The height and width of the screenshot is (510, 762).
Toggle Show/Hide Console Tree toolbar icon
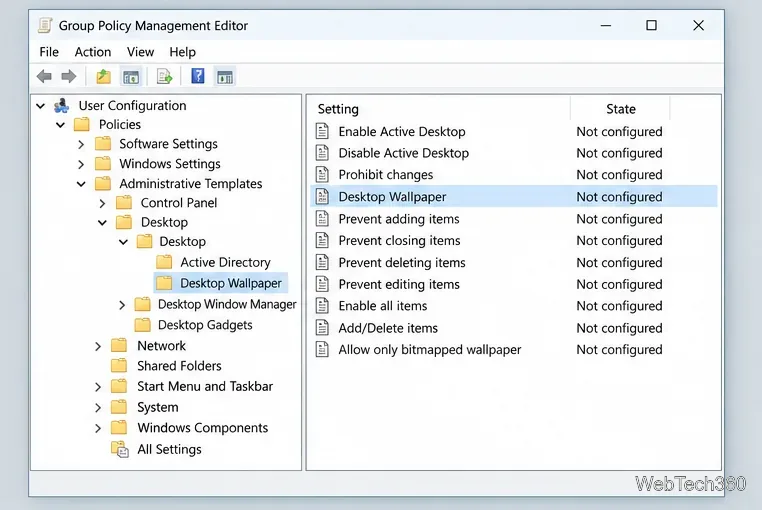(131, 76)
